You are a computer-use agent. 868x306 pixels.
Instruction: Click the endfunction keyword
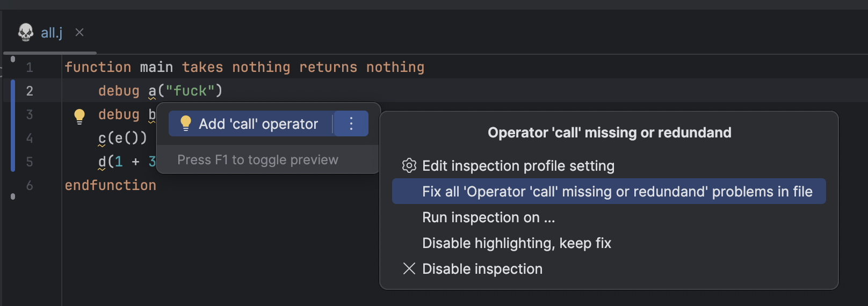coord(111,185)
